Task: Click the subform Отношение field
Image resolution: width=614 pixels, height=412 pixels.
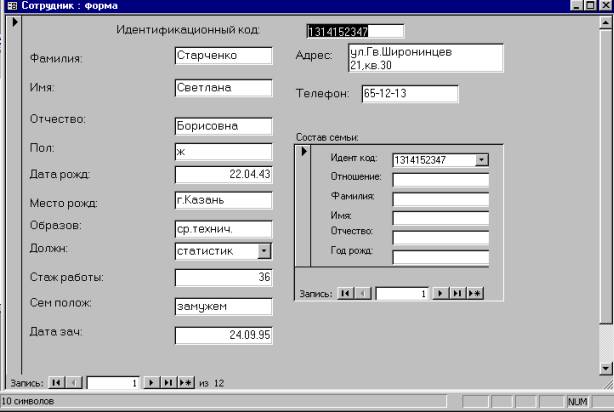Action: point(441,180)
